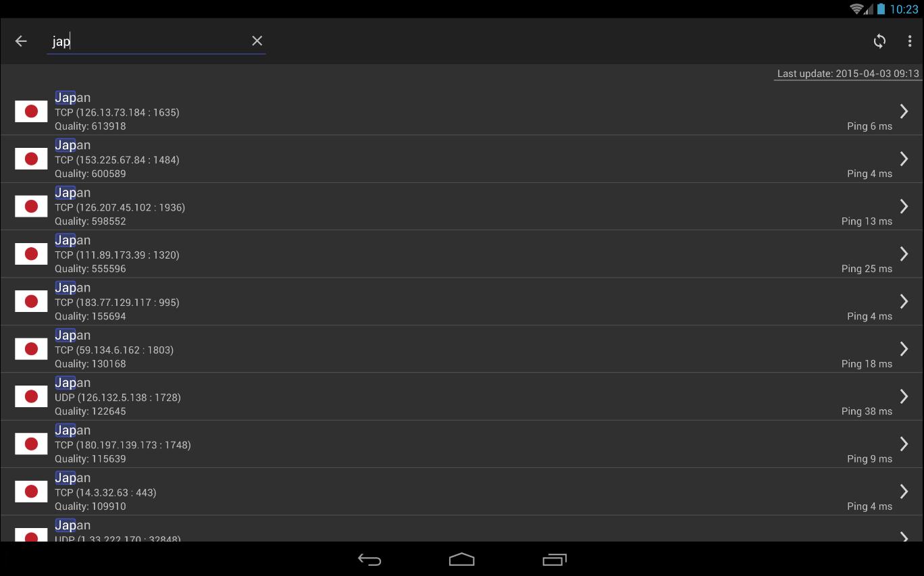Select the Japan server with quality 155694
The width and height of the screenshot is (924, 576).
tap(462, 301)
